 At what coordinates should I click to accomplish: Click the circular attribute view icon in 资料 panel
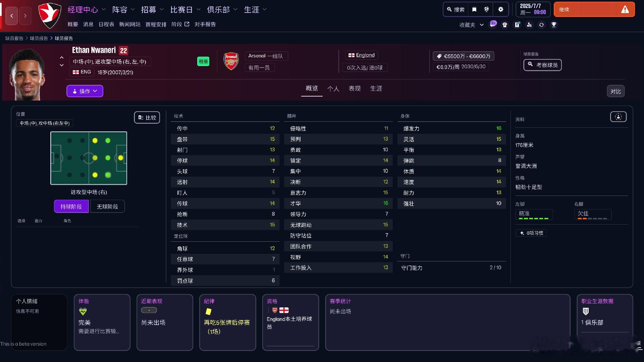(618, 117)
